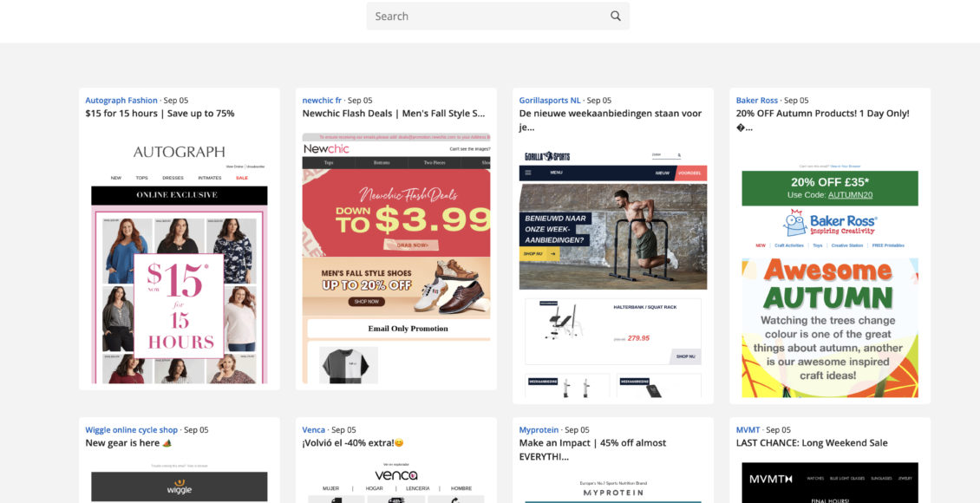This screenshot has height=503, width=980.
Task: Open the Wiggle email preview thumbnail
Action: tap(180, 482)
